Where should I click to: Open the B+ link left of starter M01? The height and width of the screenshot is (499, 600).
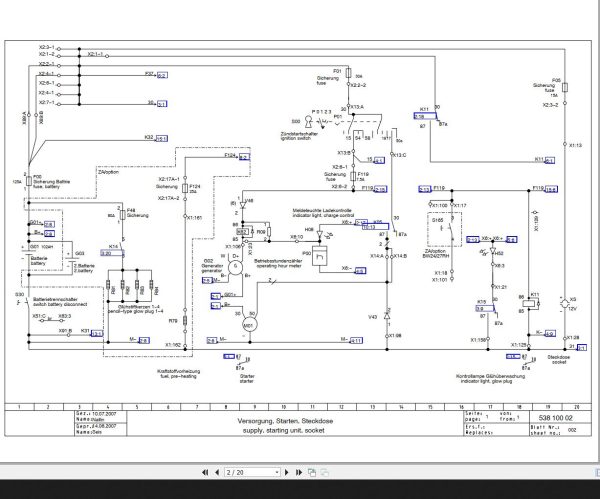pos(216,306)
